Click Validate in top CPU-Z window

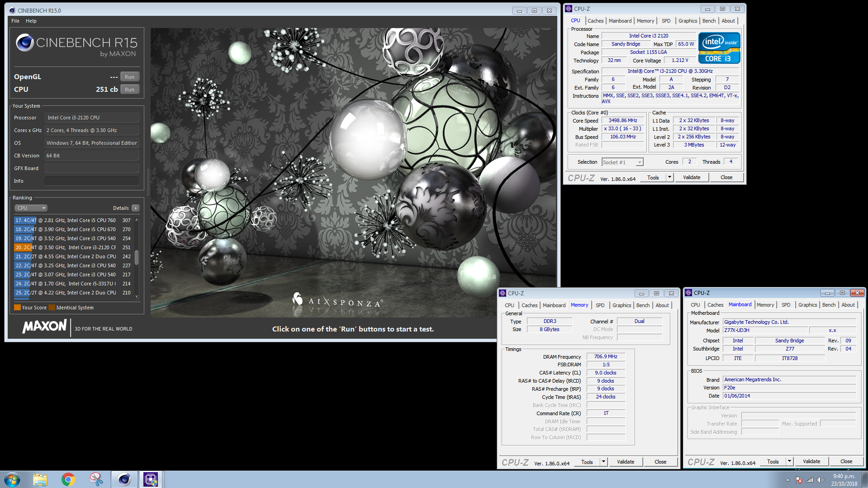click(x=692, y=177)
